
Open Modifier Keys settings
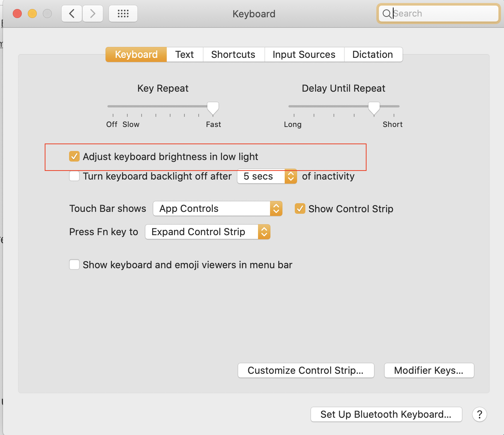click(x=429, y=370)
